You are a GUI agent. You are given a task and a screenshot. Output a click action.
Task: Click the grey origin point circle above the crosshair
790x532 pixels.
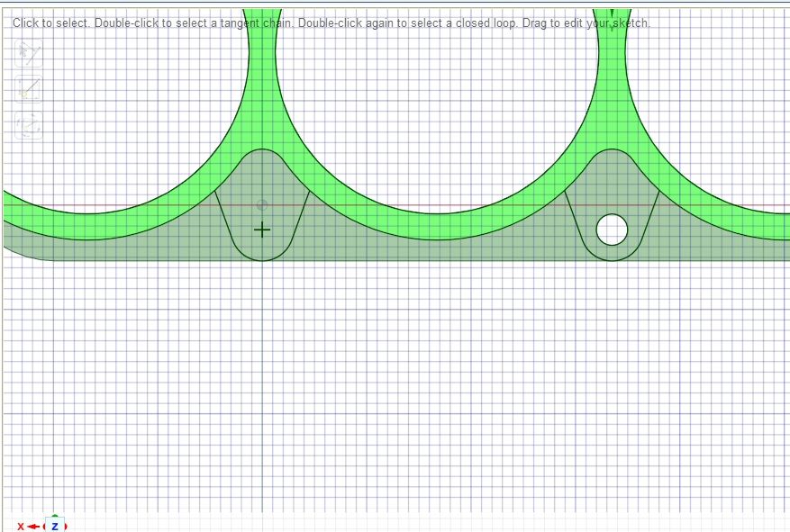click(x=262, y=205)
